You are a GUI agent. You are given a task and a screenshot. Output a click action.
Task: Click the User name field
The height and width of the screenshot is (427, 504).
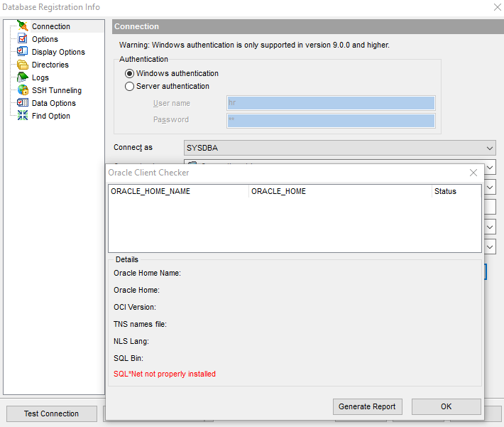(x=331, y=103)
